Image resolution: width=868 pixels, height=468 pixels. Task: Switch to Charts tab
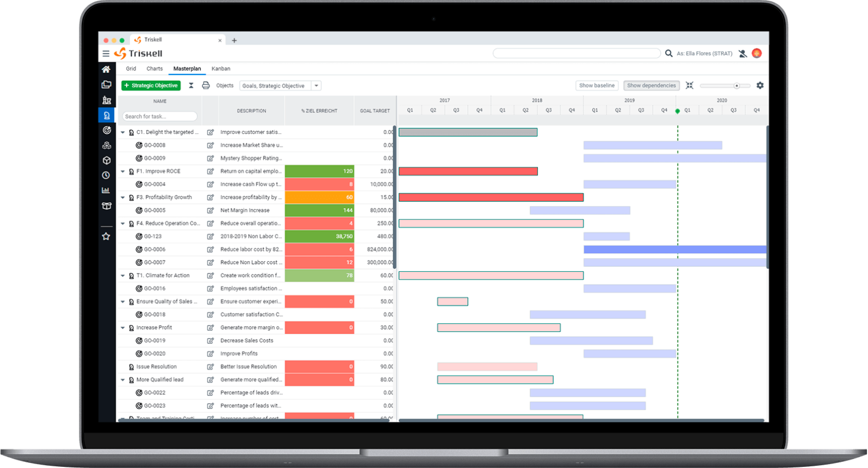[x=154, y=68]
